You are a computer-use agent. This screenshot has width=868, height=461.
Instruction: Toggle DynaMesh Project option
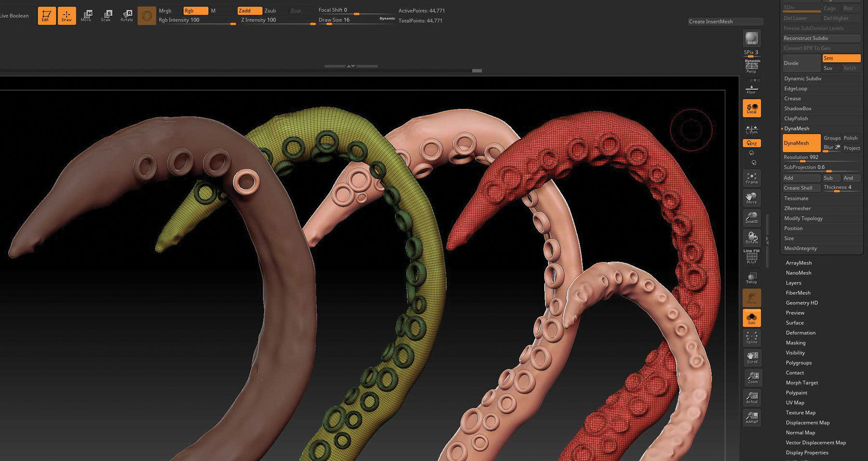pyautogui.click(x=852, y=148)
